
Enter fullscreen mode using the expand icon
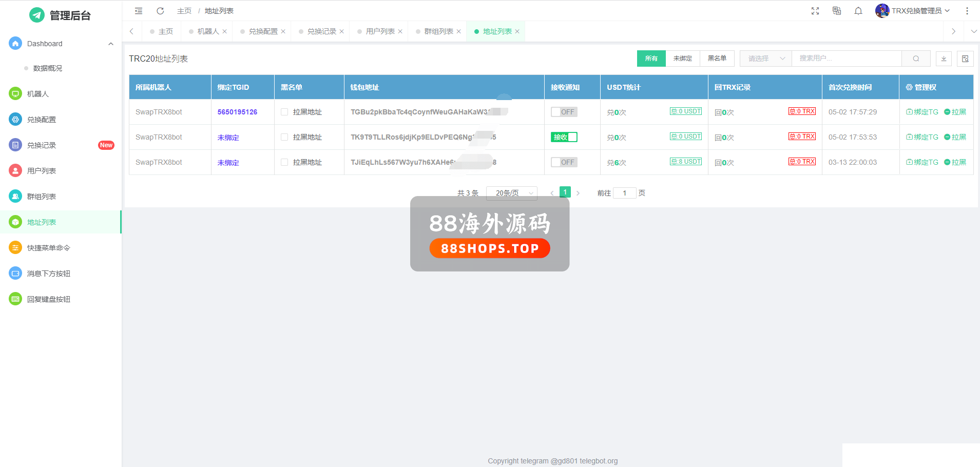tap(815, 11)
